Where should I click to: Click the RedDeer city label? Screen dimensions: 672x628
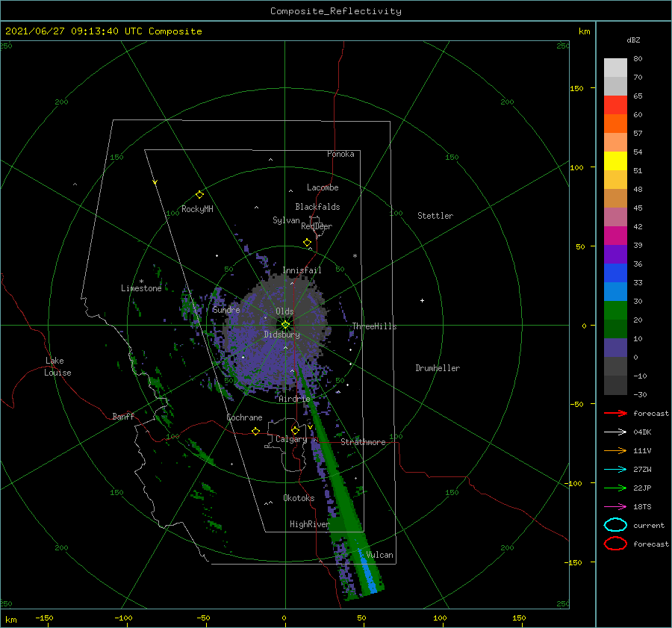[317, 226]
